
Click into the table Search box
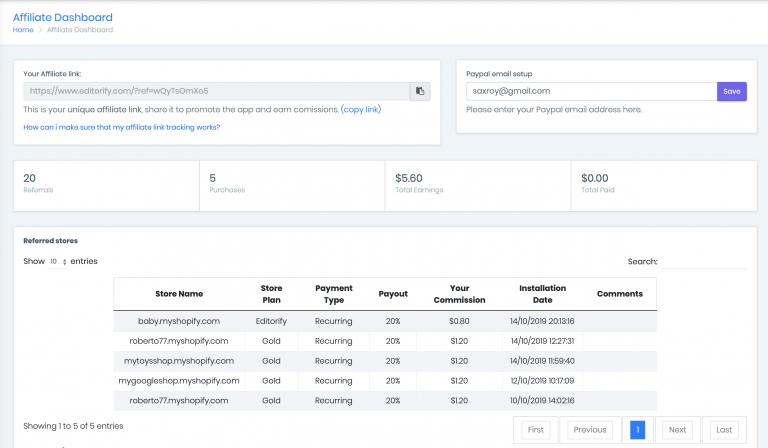tap(703, 261)
